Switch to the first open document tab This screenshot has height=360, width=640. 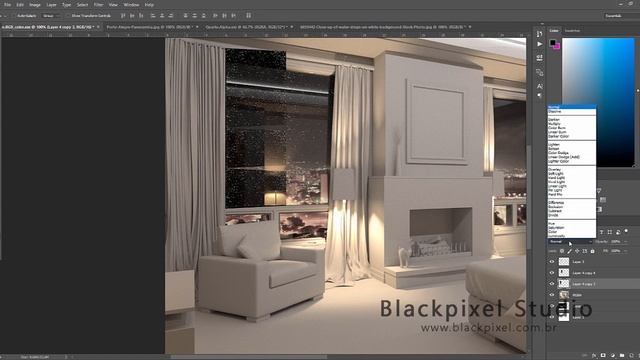(50, 27)
